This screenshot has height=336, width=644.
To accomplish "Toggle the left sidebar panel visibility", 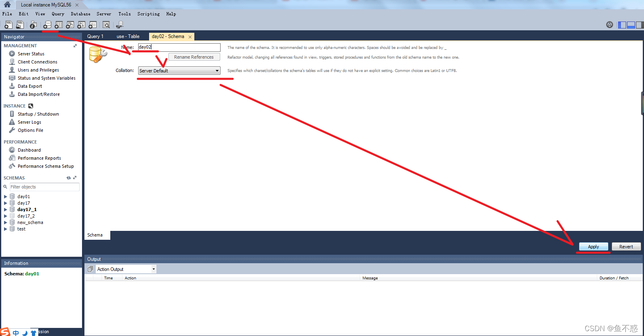I will tap(622, 25).
